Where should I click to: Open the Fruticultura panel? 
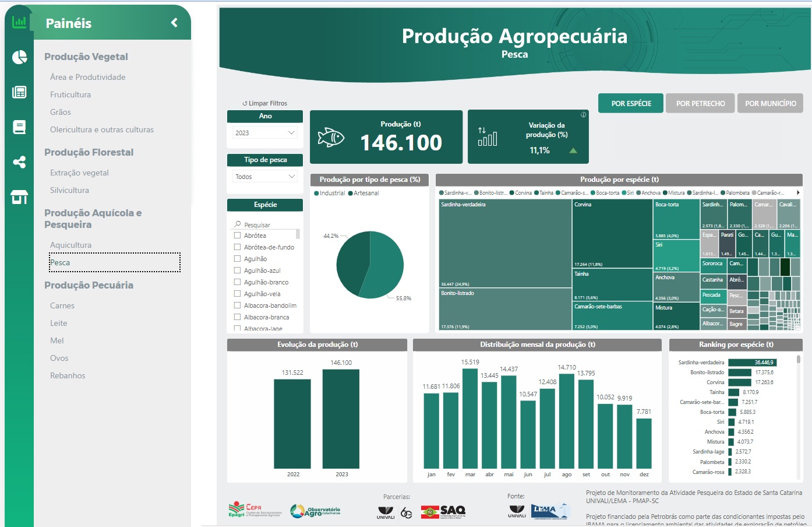[70, 94]
